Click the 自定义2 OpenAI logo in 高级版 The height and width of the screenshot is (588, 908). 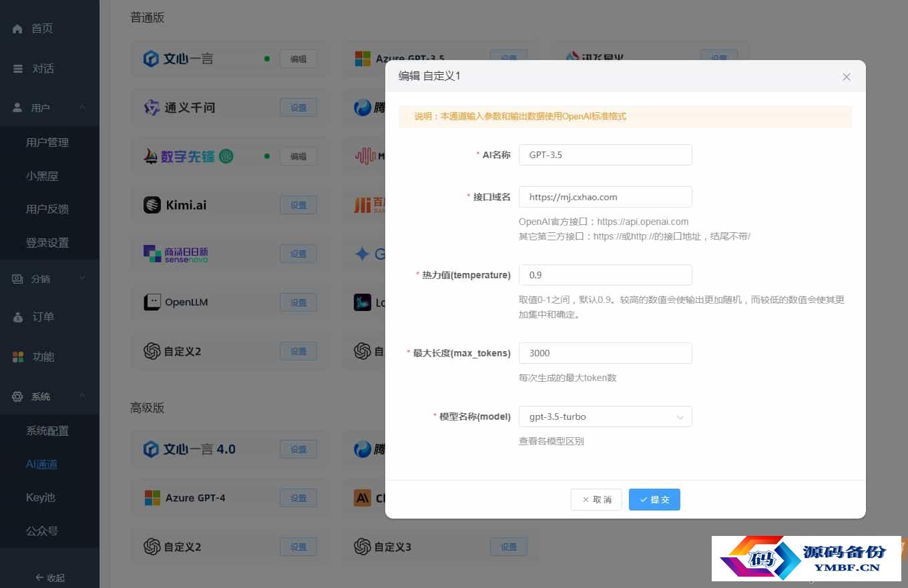[x=152, y=547]
